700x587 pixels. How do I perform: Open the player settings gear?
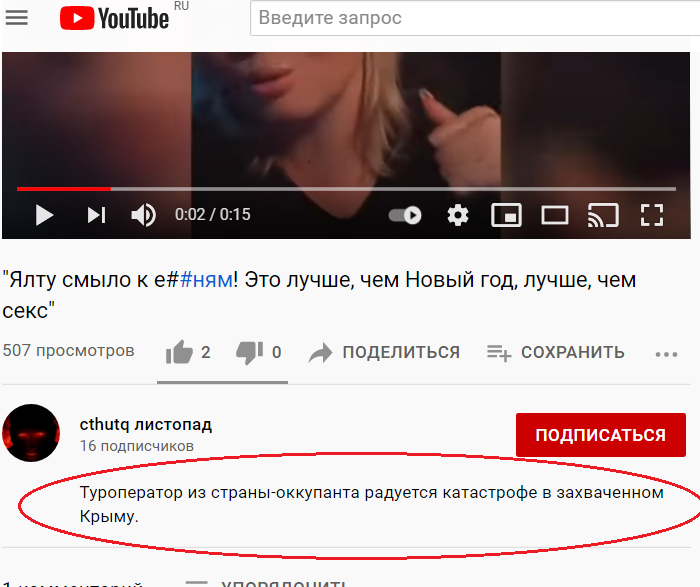(x=458, y=215)
